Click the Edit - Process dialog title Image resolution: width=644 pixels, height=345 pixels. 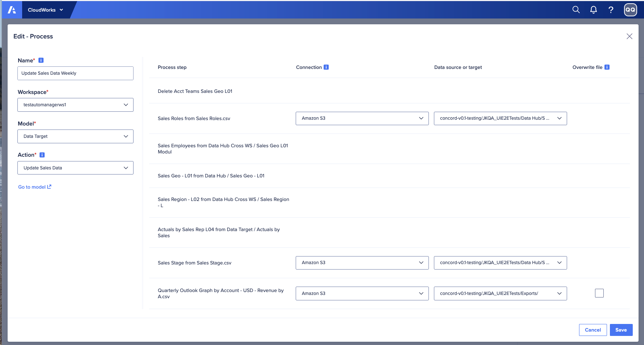[x=33, y=36]
